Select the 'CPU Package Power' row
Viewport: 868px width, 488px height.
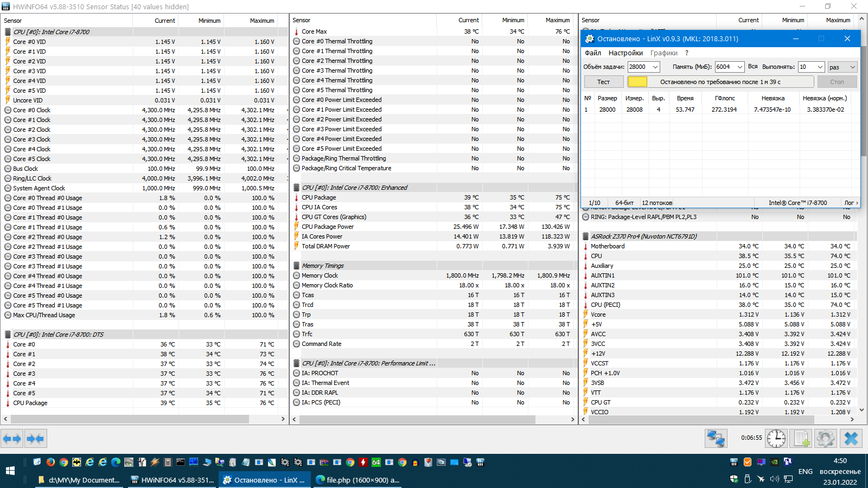pos(434,227)
